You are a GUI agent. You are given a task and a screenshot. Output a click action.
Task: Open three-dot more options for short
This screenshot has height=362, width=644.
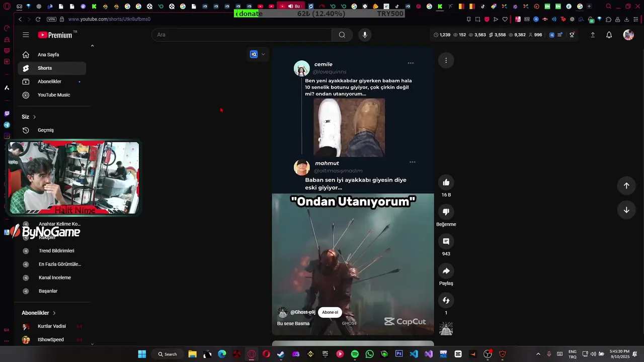(446, 60)
